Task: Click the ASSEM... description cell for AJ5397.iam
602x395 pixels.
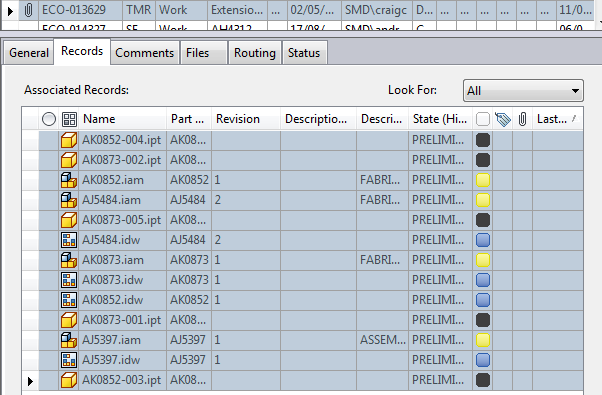Action: (x=382, y=340)
